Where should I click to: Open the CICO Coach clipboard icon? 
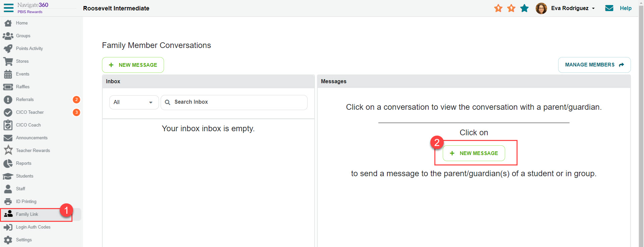tap(8, 125)
